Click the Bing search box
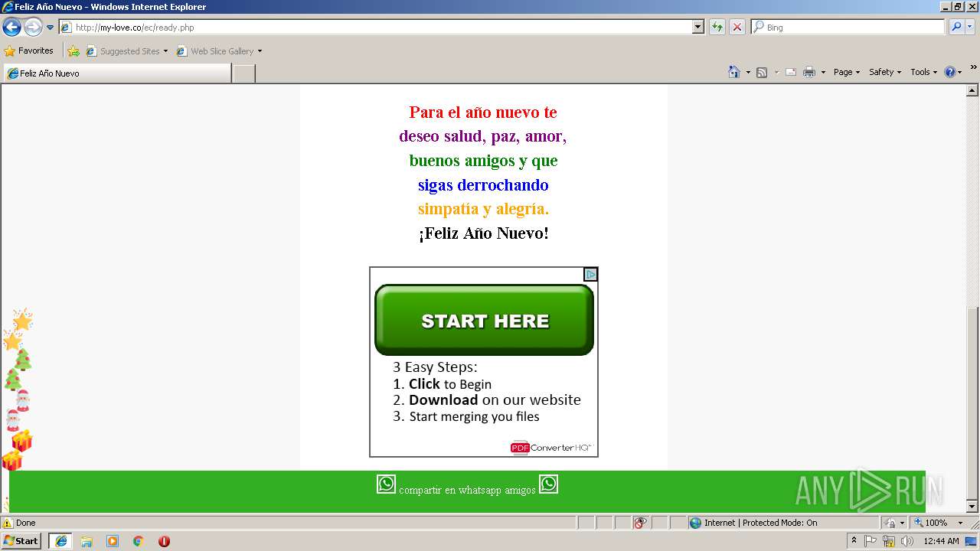Screen dimensions: 980x551 (x=848, y=27)
